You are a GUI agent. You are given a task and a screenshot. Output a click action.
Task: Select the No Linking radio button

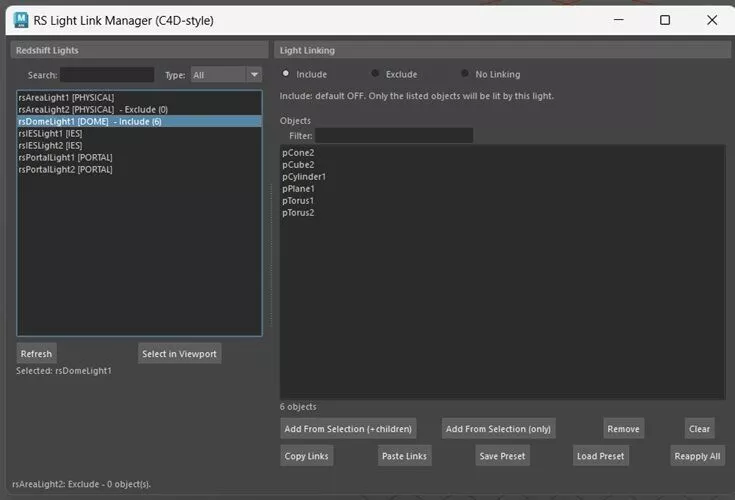(x=465, y=74)
